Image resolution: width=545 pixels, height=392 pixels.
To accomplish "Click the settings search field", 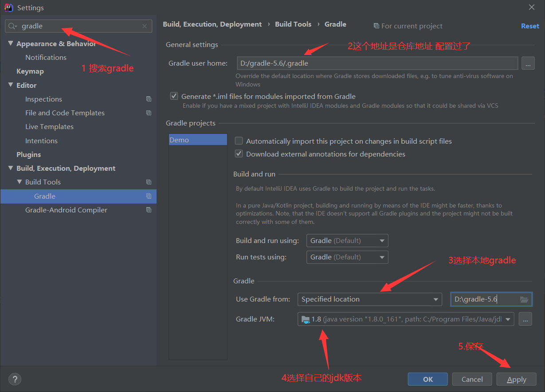I will (78, 26).
